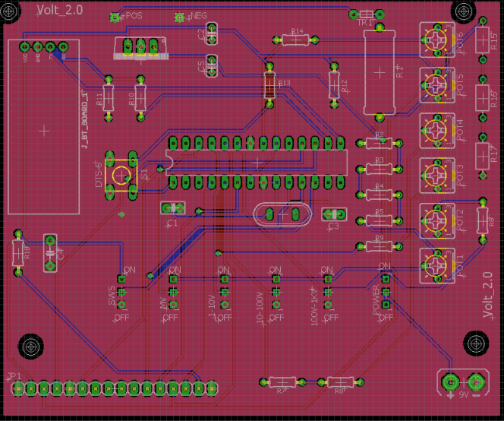Select resistor R14
504x421 pixels.
pos(295,40)
